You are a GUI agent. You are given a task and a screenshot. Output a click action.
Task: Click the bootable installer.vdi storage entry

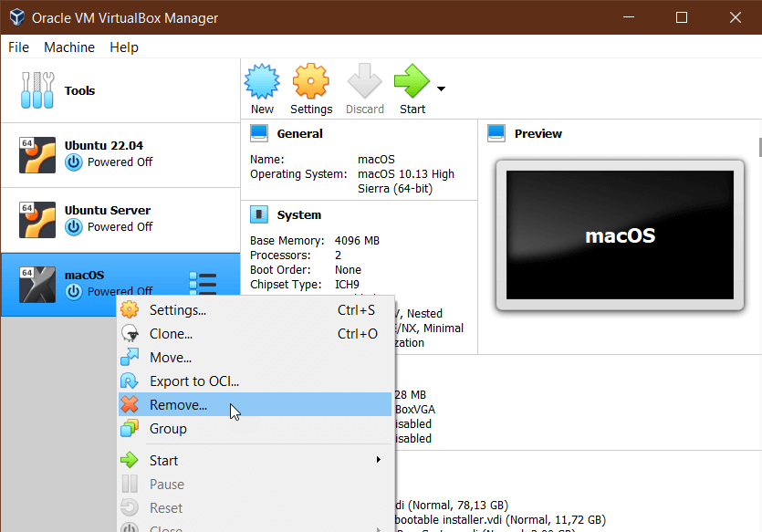tap(500, 520)
